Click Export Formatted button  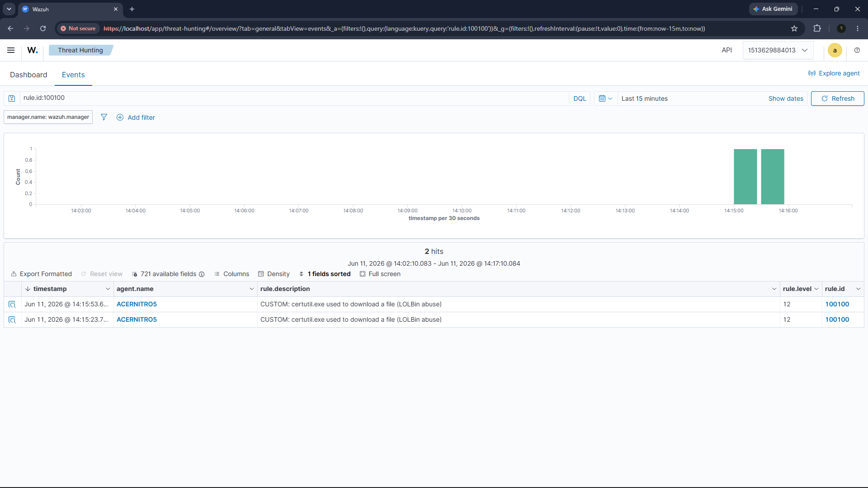[41, 274]
